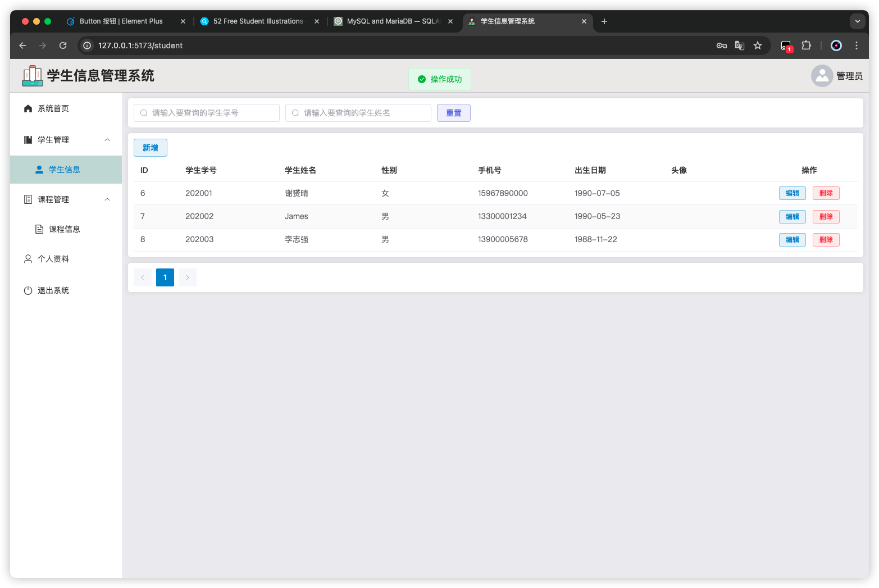Image resolution: width=879 pixels, height=588 pixels.
Task: Click the document icon beside 课程信息
Action: pyautogui.click(x=39, y=229)
